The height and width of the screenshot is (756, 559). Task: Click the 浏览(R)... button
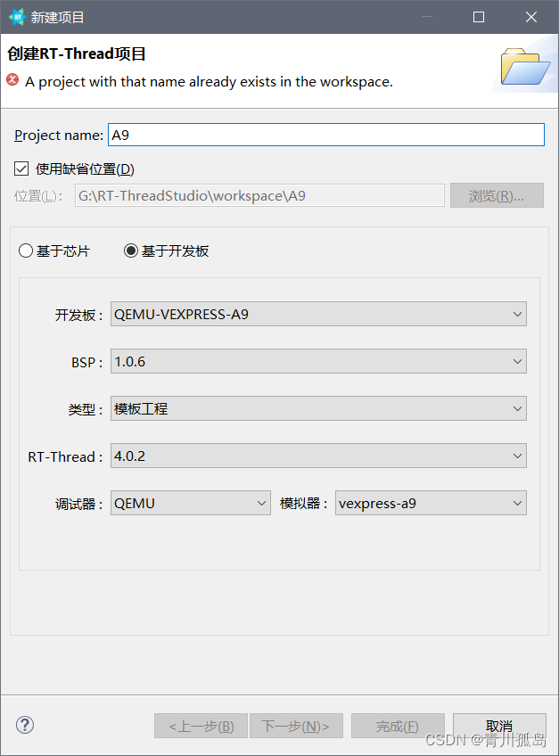click(497, 196)
